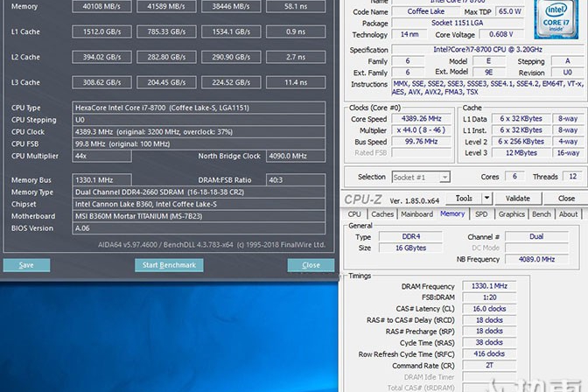Screen dimensions: 588x392
Task: Click L3 Cache latency 11.4 ns
Action: point(296,82)
